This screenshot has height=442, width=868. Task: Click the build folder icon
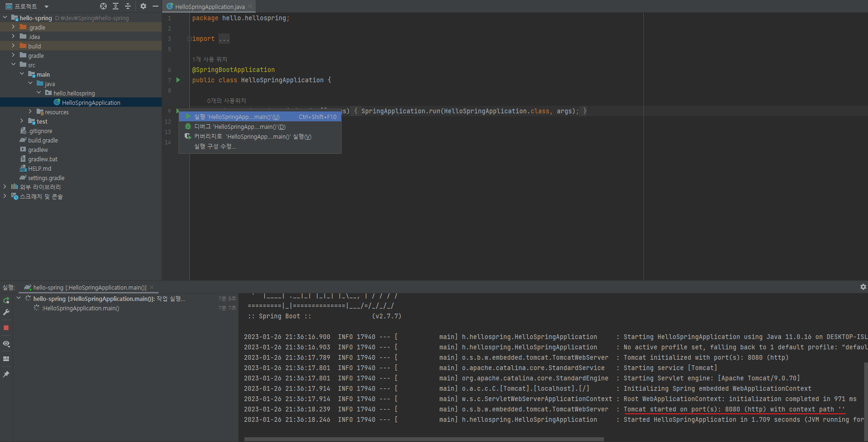[23, 46]
